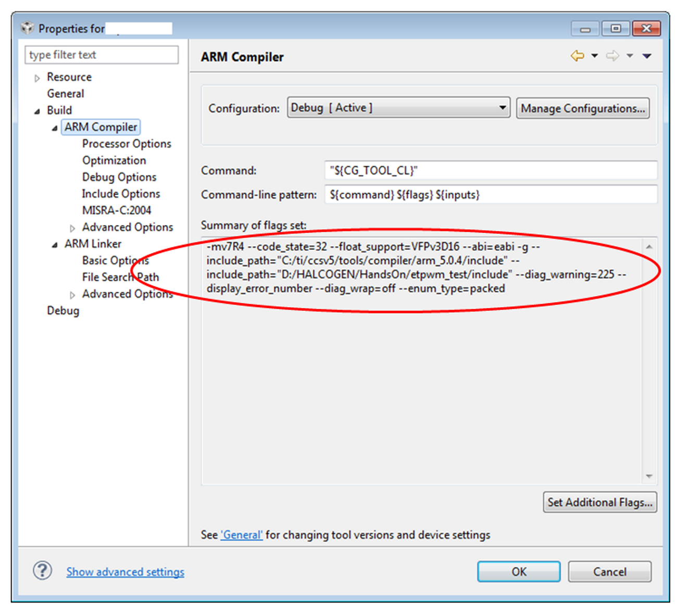Click the scrollbar down arrow of flags summary
Viewport: 678px width, 616px height.
tap(649, 475)
